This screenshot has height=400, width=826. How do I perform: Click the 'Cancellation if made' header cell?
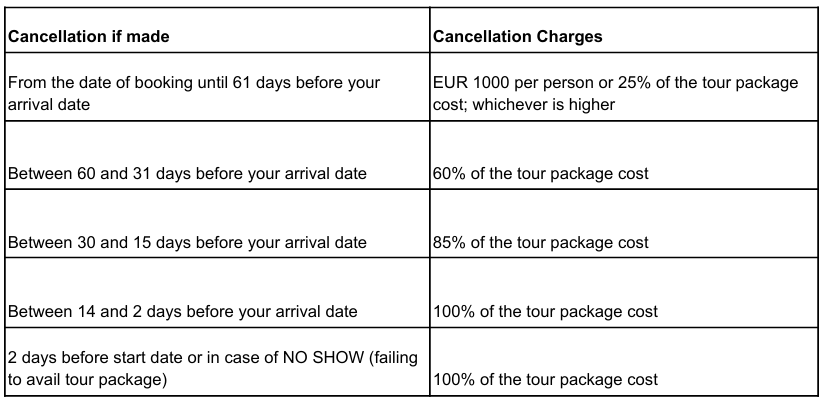click(218, 30)
